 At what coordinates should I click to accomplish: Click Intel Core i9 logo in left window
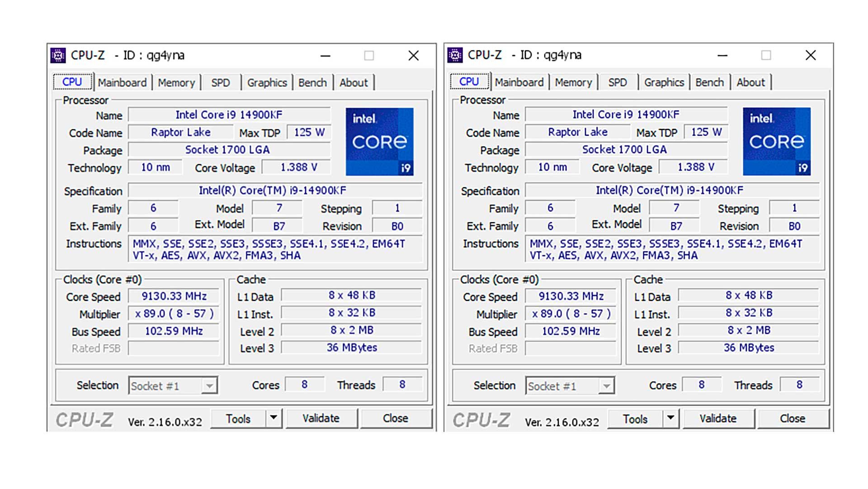click(x=379, y=142)
